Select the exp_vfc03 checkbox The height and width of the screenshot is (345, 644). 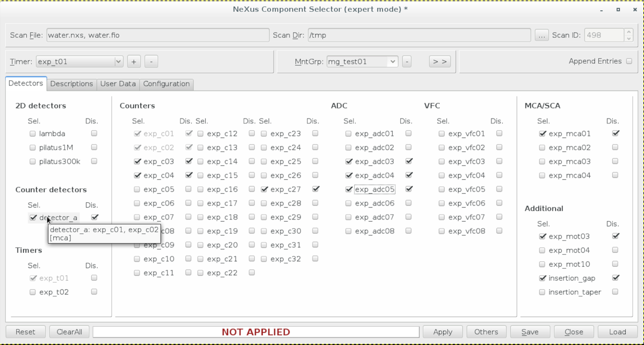coord(442,162)
